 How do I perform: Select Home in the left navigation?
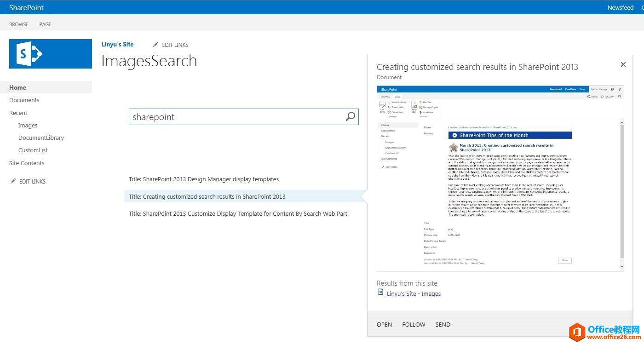click(18, 87)
